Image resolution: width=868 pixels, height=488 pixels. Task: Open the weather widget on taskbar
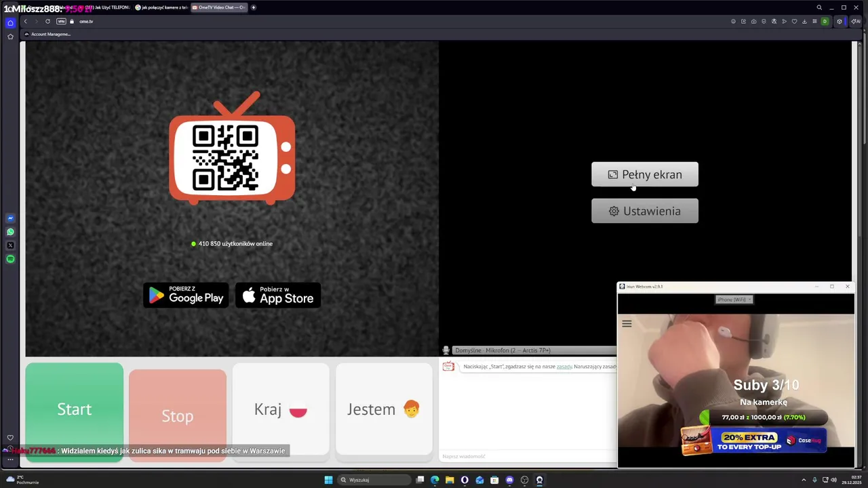point(22,480)
